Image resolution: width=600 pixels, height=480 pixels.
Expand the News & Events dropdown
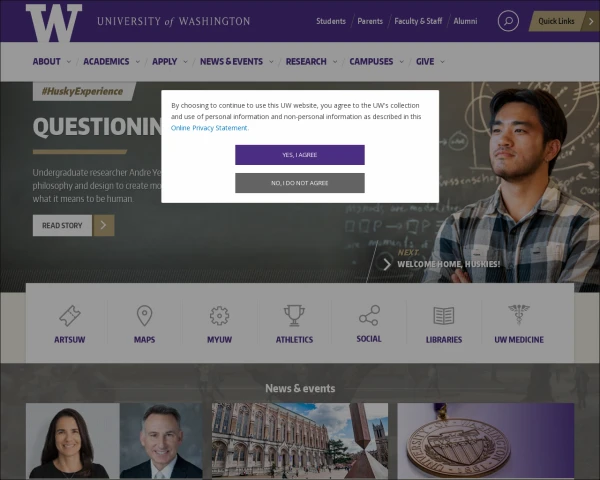tap(271, 62)
